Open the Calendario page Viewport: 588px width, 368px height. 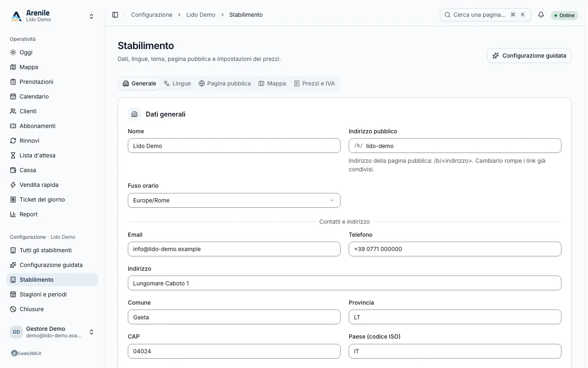click(52, 96)
